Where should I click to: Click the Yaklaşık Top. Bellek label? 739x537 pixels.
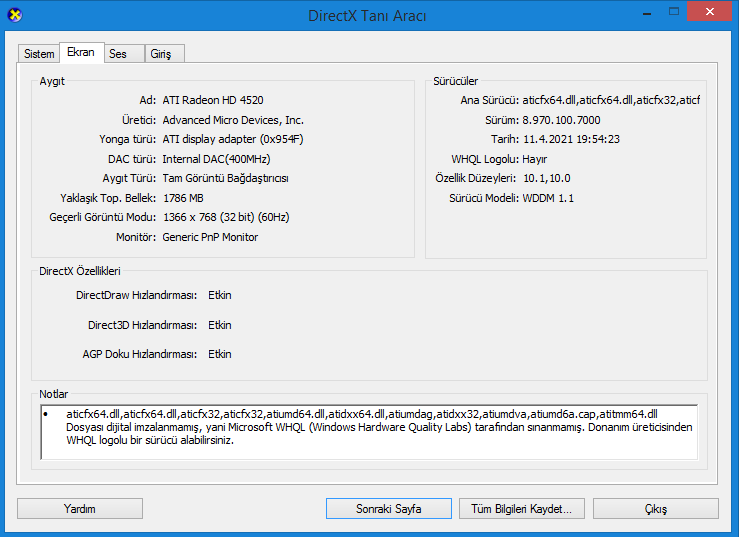[108, 198]
